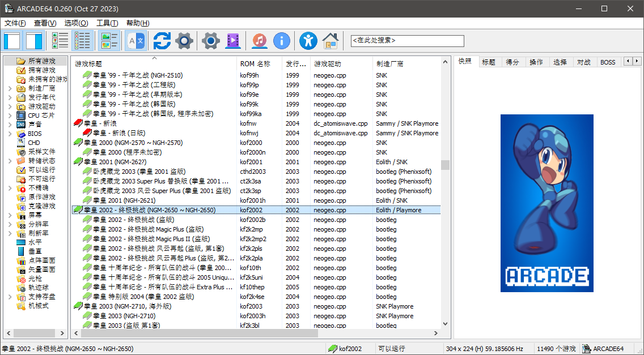
Task: Click the game list vertical scrollbar thumb
Action: 445,165
